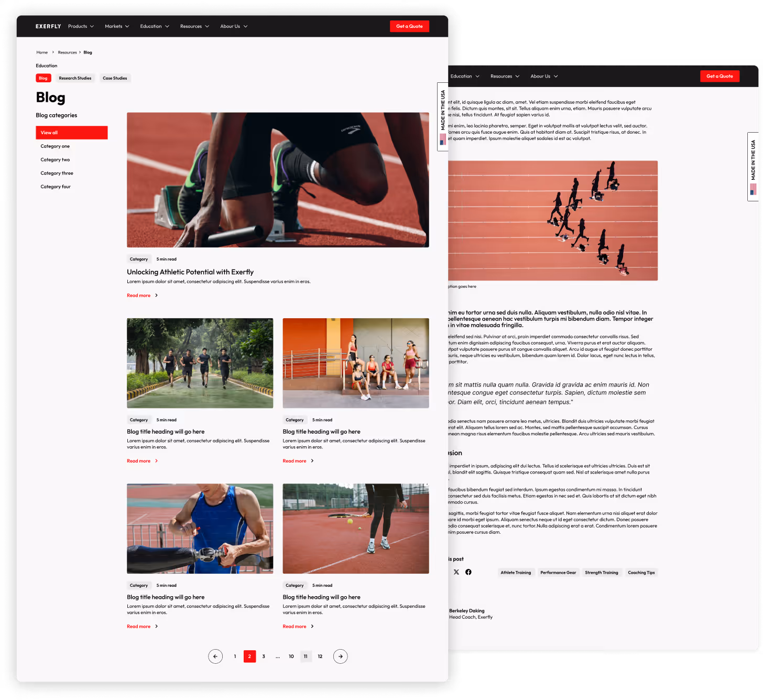Click Performance Gear tag
This screenshot has height=700, width=763.
tap(558, 573)
